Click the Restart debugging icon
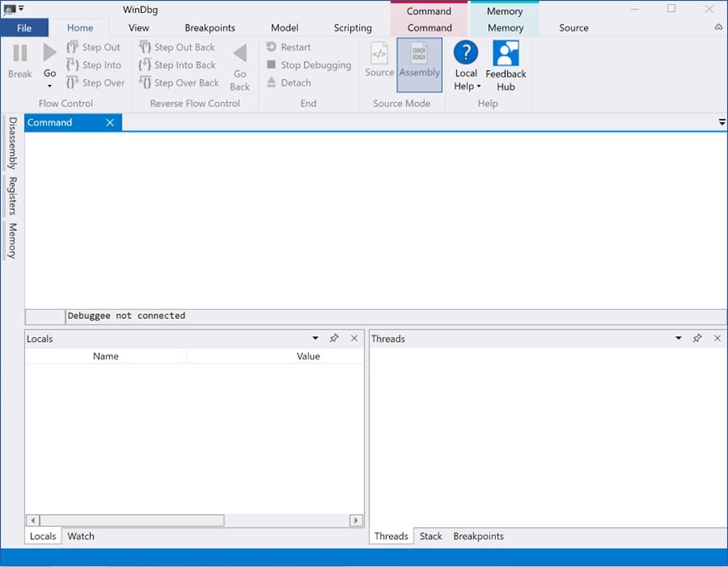Screen dimensions: 728x567 click(x=272, y=47)
